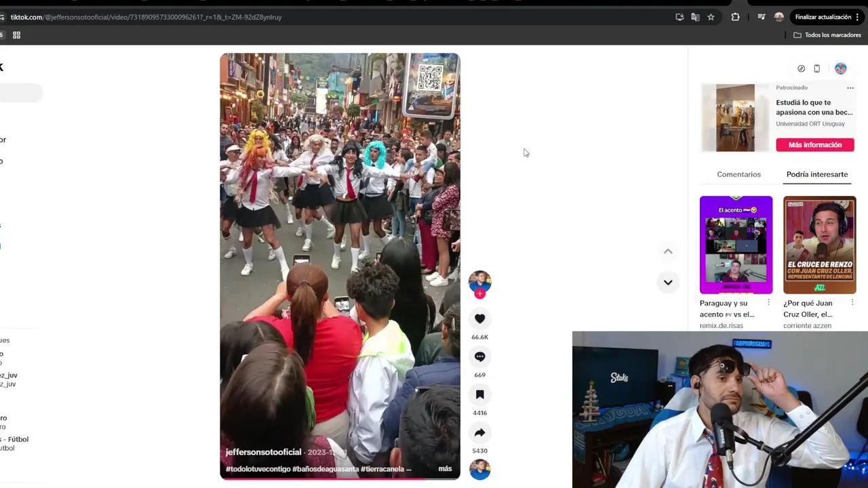Click the browser address bar URL
Screen dimensions: 868x488
[x=146, y=17]
